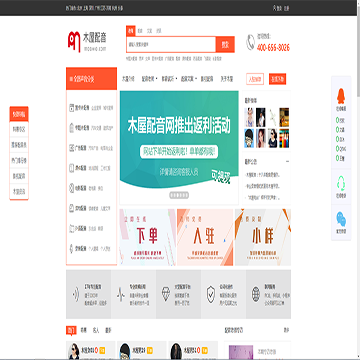Select the red highlighted tab above voice actor cards
The image size is (360, 360).
coord(71,330)
